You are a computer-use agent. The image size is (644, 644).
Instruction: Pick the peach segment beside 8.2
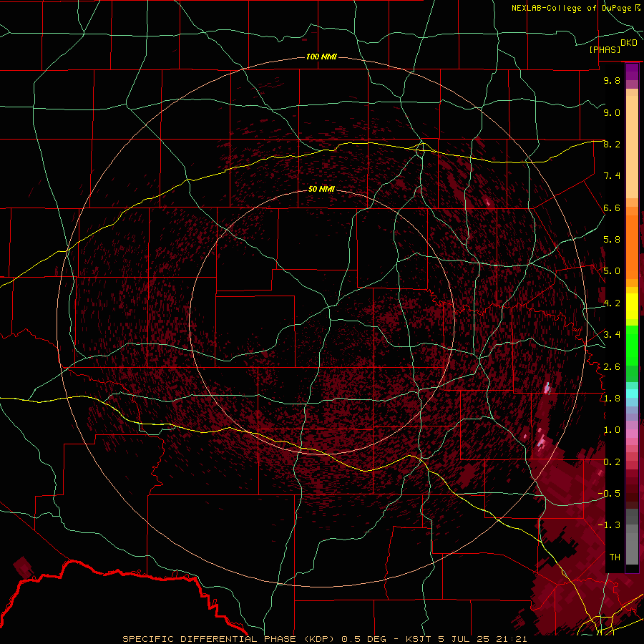click(632, 147)
